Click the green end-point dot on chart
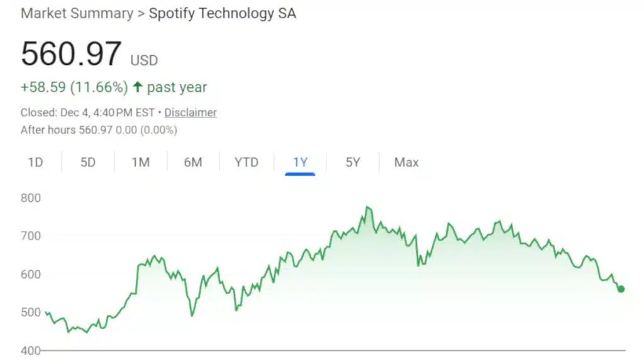This screenshot has height=362, width=644. coord(621,289)
